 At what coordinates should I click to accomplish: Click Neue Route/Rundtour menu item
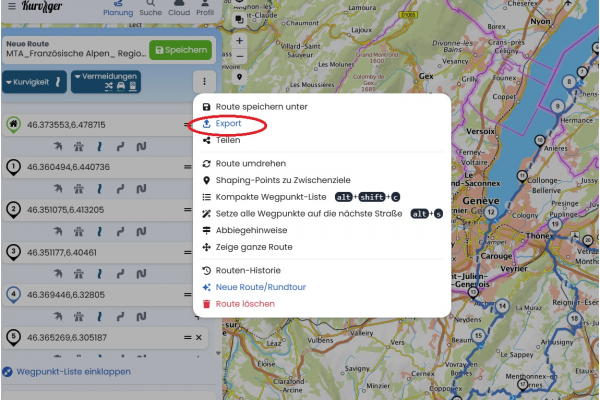pyautogui.click(x=260, y=287)
